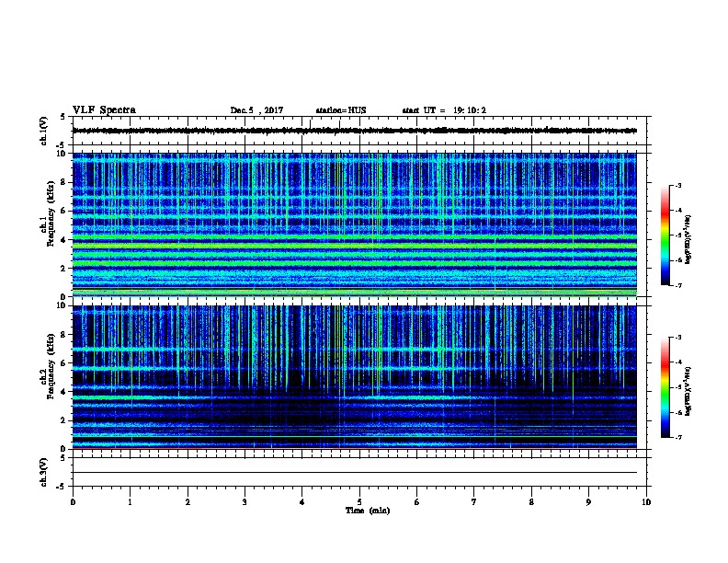Click inside the ch.1 spectrogram panel
The height and width of the screenshot is (563, 728).
(x=355, y=224)
